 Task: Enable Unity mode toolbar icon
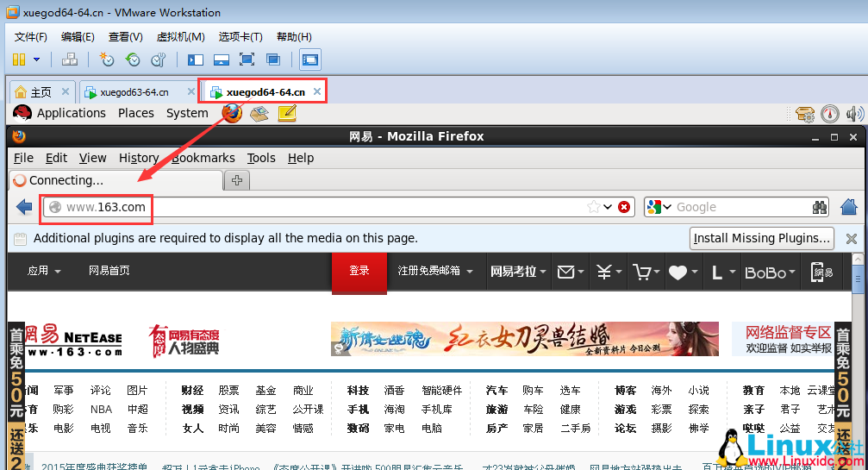(x=273, y=60)
